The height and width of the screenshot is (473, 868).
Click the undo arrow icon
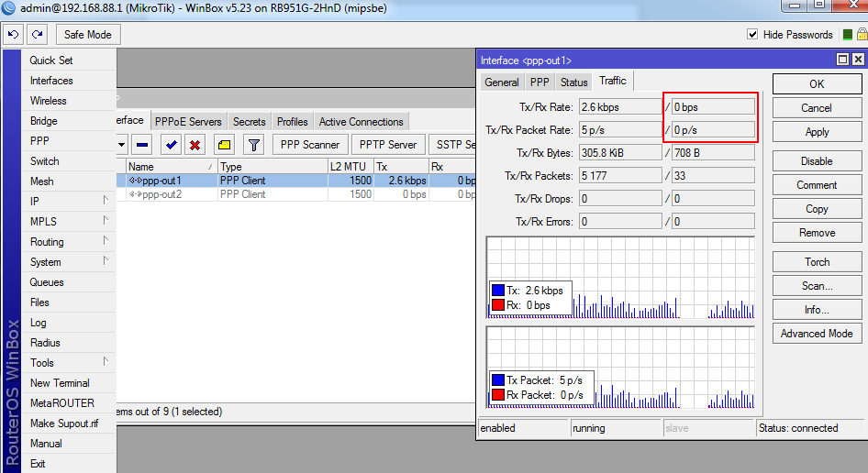coord(13,34)
